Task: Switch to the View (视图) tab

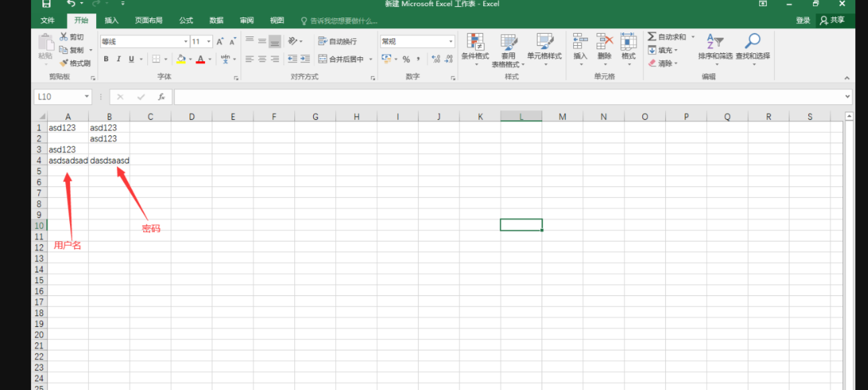Action: 277,21
